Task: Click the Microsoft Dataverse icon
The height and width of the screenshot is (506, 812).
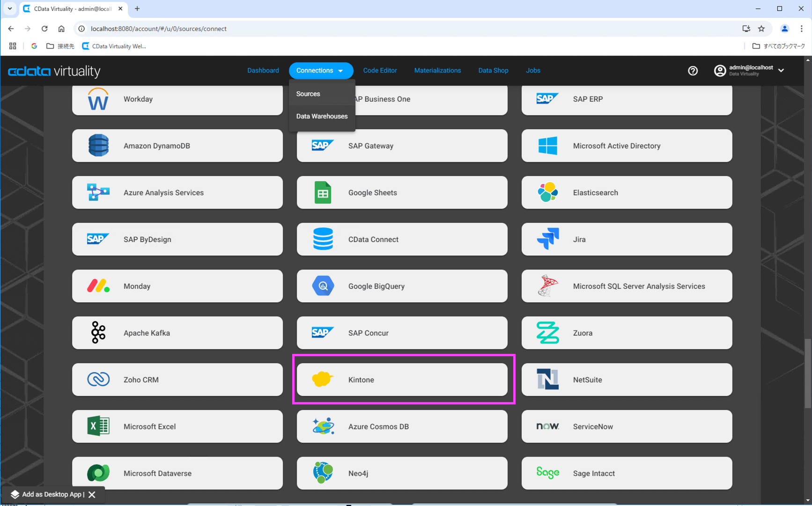Action: click(98, 473)
